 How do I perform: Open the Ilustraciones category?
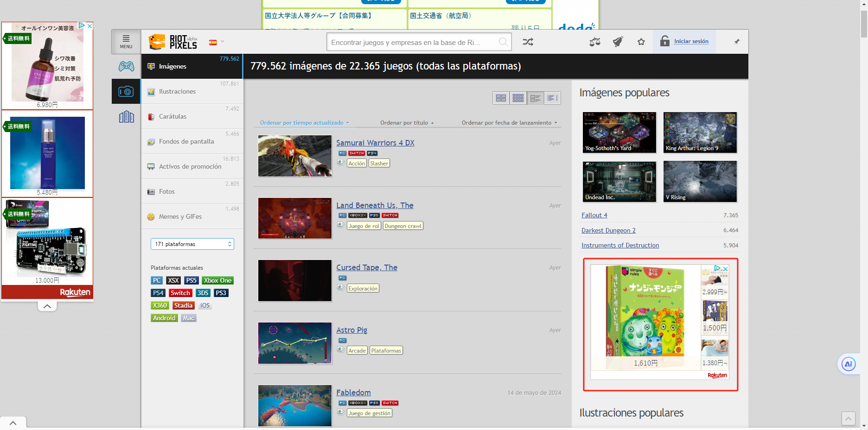click(192, 91)
